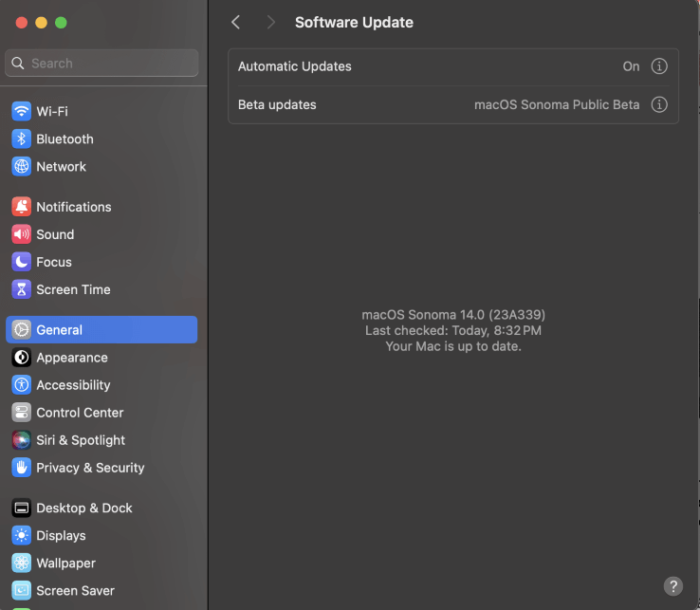Image resolution: width=700 pixels, height=610 pixels.
Task: Open Displays label in sidebar
Action: pyautogui.click(x=61, y=535)
